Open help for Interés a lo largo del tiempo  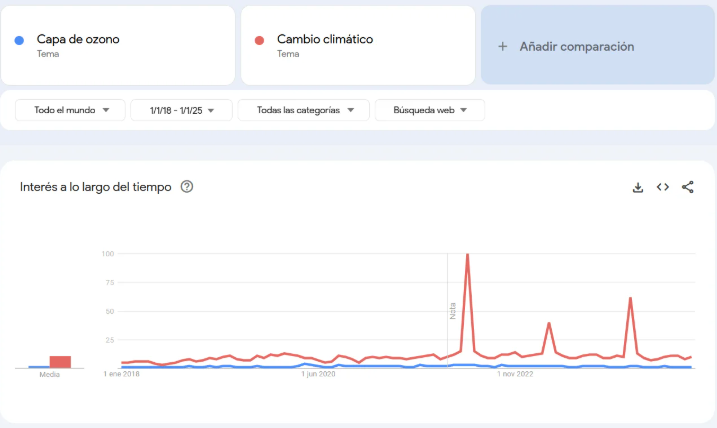[x=186, y=187]
